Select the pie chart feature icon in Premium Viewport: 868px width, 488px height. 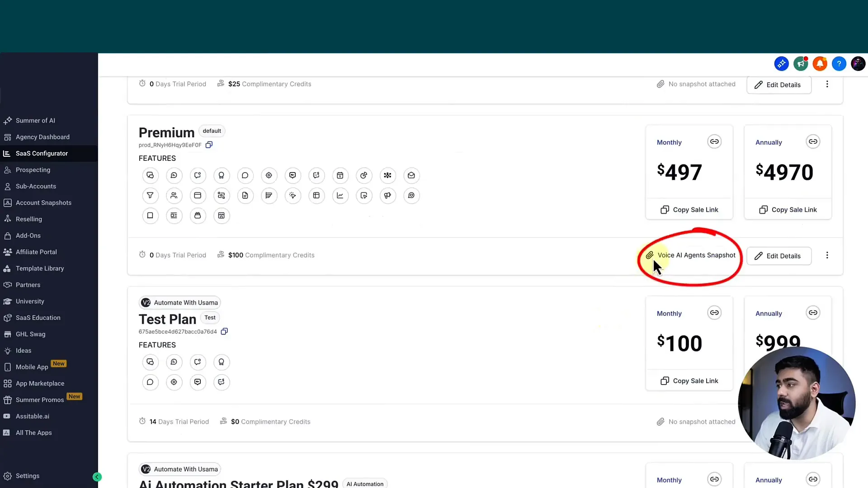click(x=364, y=175)
